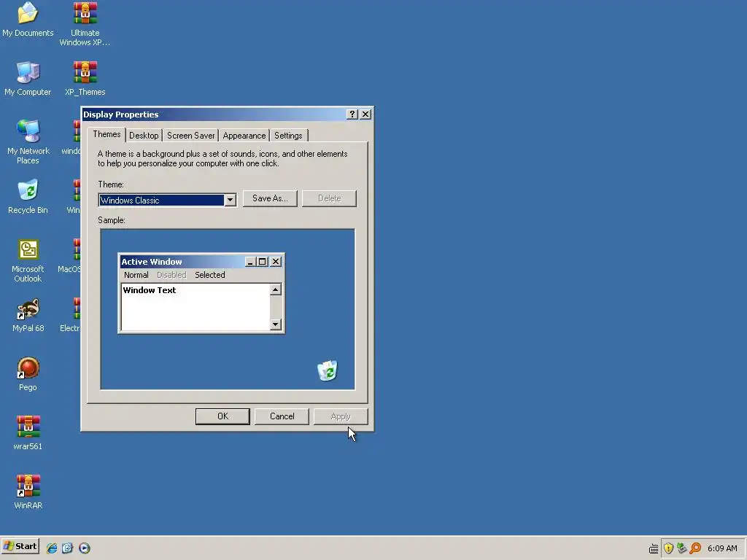Click the Recycle Bin in the sample preview
747x560 pixels.
click(328, 370)
